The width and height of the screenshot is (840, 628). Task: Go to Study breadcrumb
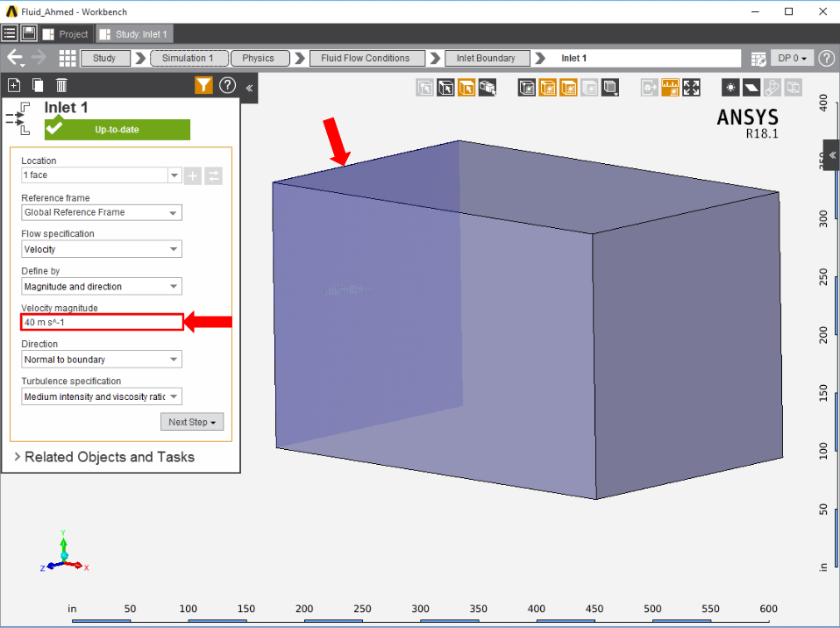click(105, 58)
